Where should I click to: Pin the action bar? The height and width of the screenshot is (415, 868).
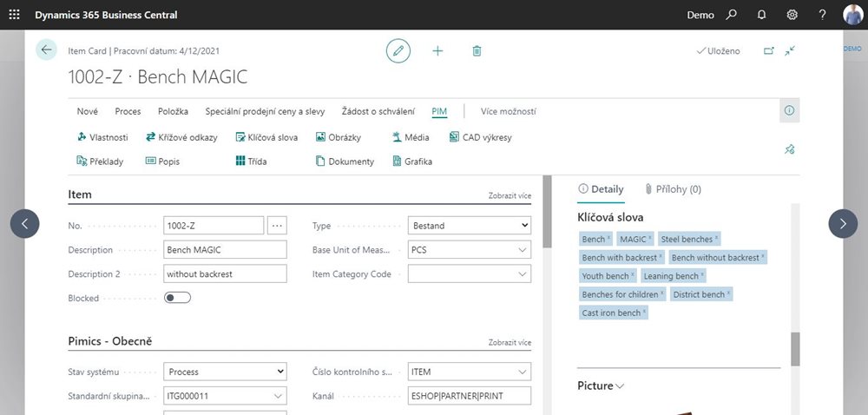789,149
